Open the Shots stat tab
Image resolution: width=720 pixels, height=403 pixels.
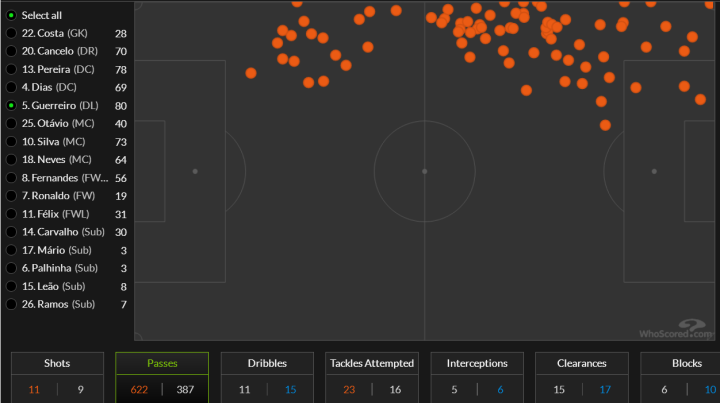click(x=57, y=364)
